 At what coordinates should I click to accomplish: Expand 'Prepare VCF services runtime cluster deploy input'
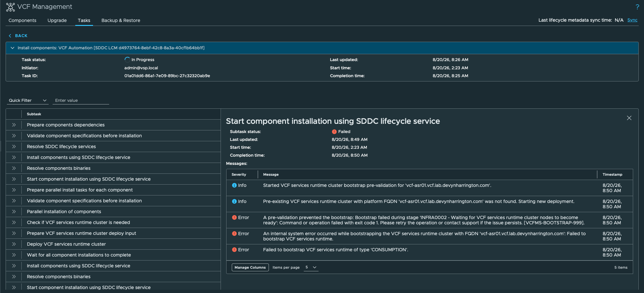14,233
